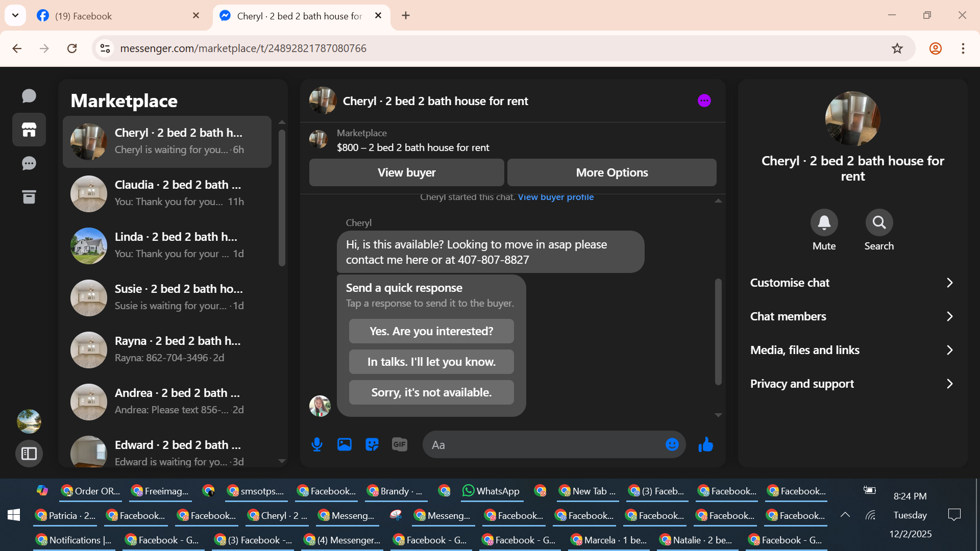
Task: Mute this conversation's notifications
Action: (824, 223)
